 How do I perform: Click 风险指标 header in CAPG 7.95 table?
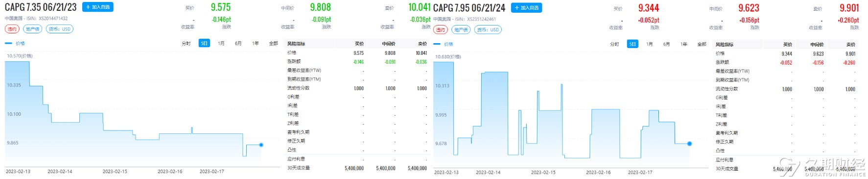725,44
